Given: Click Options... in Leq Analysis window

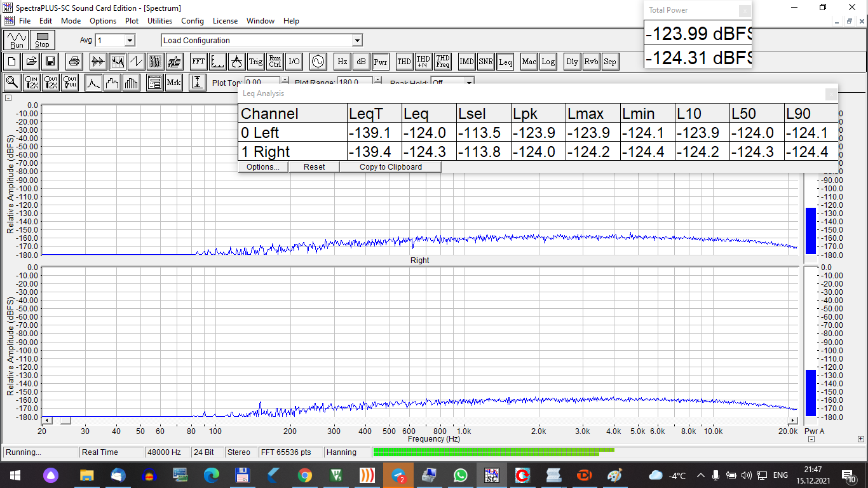Looking at the screenshot, I should (x=263, y=167).
